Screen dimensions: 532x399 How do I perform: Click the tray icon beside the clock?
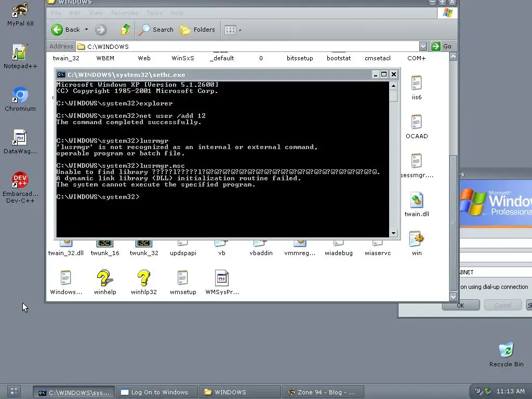tap(488, 391)
